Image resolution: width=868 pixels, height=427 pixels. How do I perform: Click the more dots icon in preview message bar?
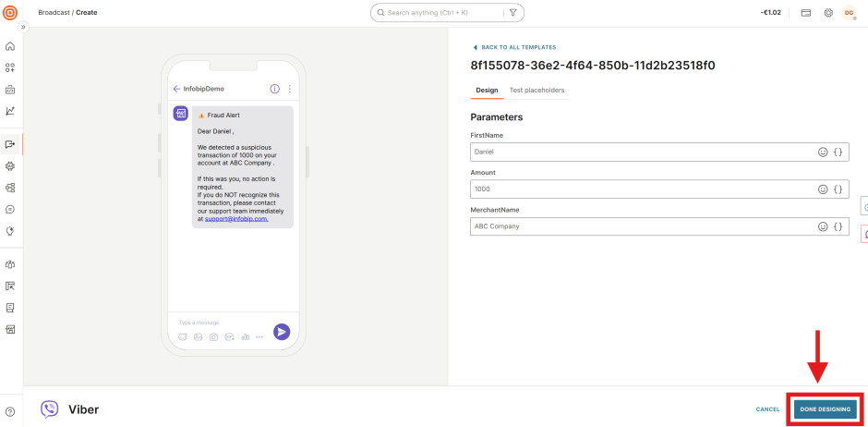click(259, 336)
